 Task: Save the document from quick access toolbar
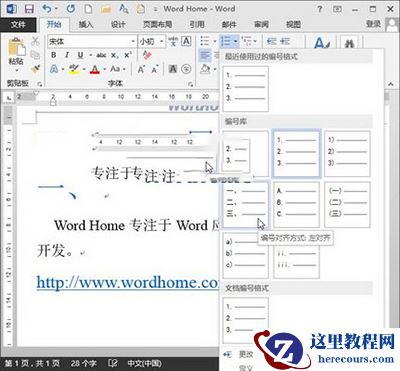point(29,9)
